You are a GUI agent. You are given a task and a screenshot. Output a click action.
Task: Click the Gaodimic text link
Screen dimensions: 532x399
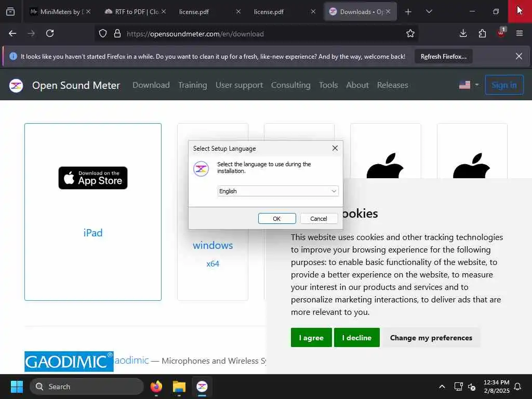click(x=131, y=360)
